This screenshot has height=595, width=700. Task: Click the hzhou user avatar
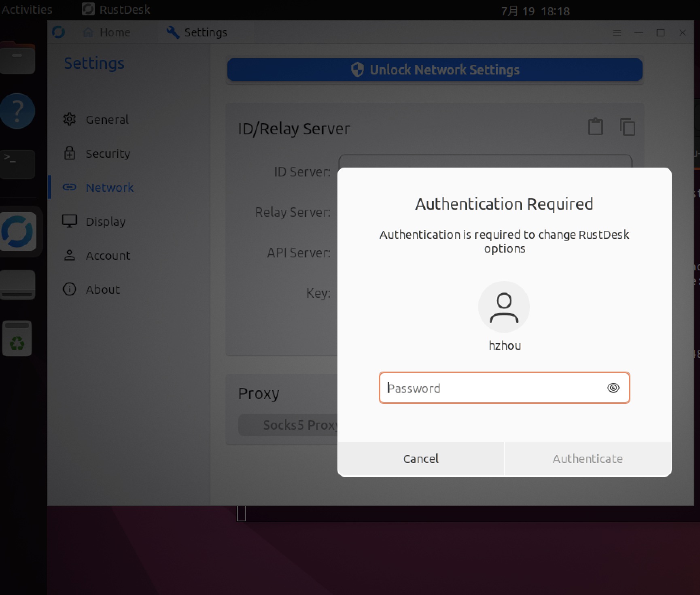coord(504,307)
